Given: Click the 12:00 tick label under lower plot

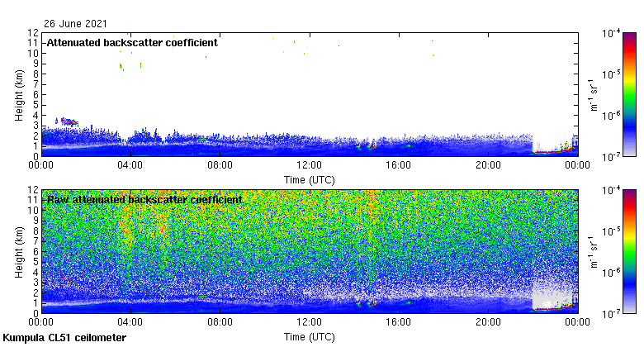Looking at the screenshot, I should [x=310, y=322].
